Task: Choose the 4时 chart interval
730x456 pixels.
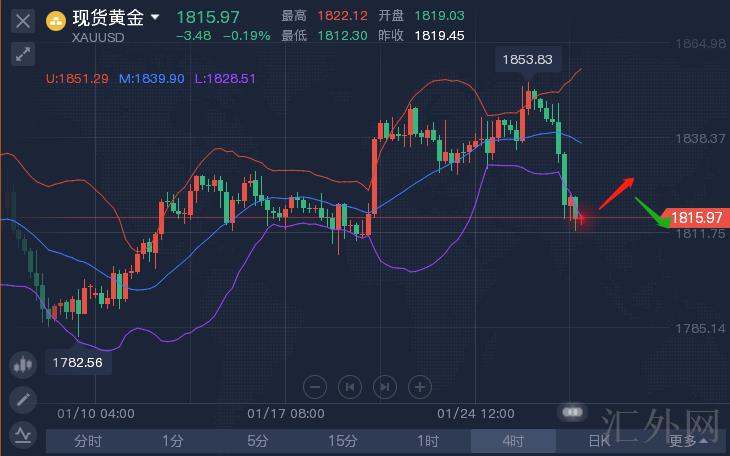Action: 513,440
